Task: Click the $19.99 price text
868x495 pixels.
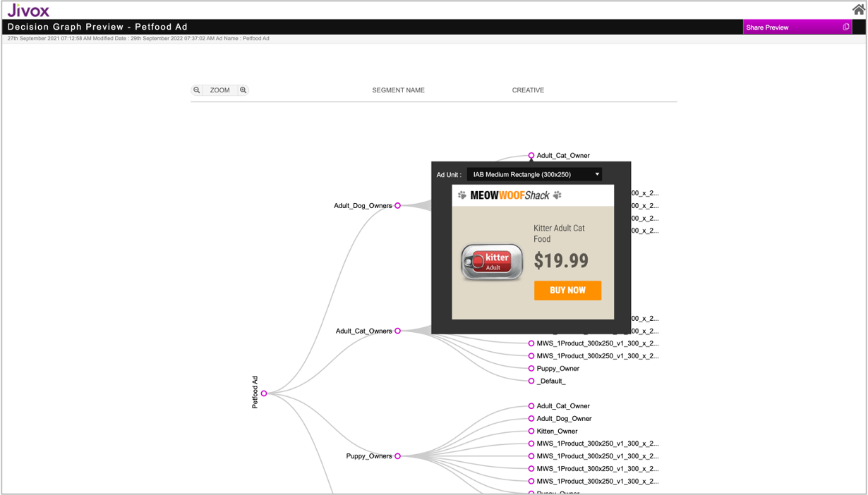Action: coord(561,261)
